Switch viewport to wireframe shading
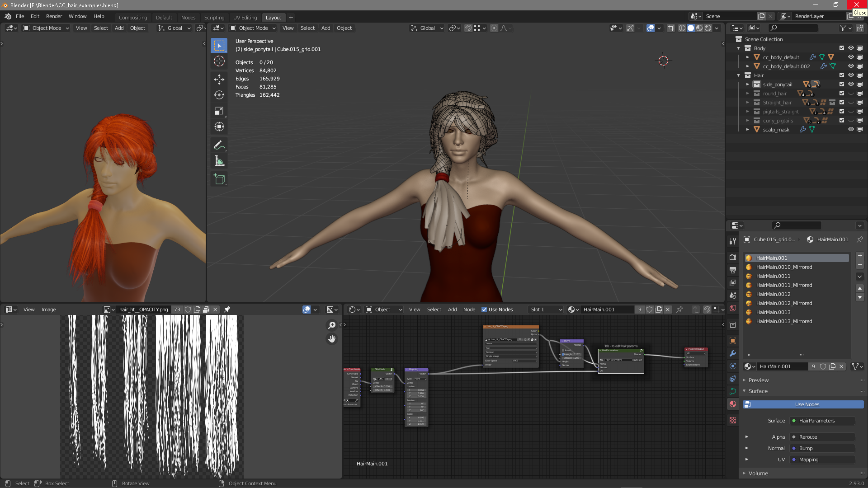The image size is (868, 488). 682,28
